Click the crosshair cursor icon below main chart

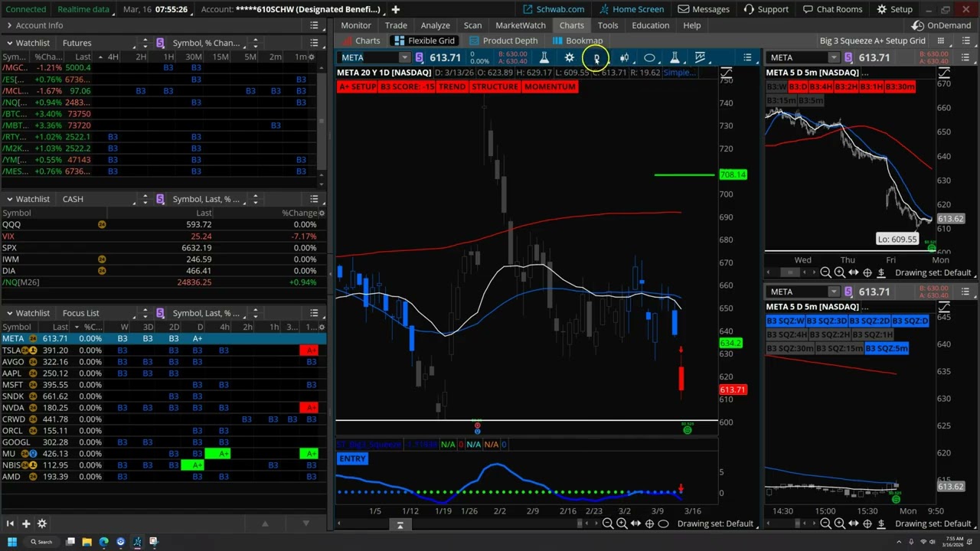point(649,523)
